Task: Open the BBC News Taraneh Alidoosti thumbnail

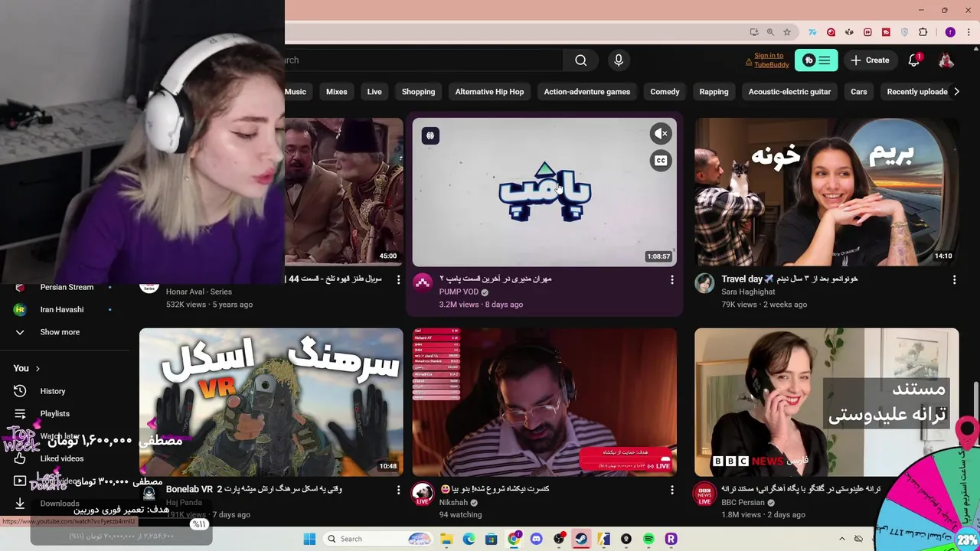Action: 826,403
